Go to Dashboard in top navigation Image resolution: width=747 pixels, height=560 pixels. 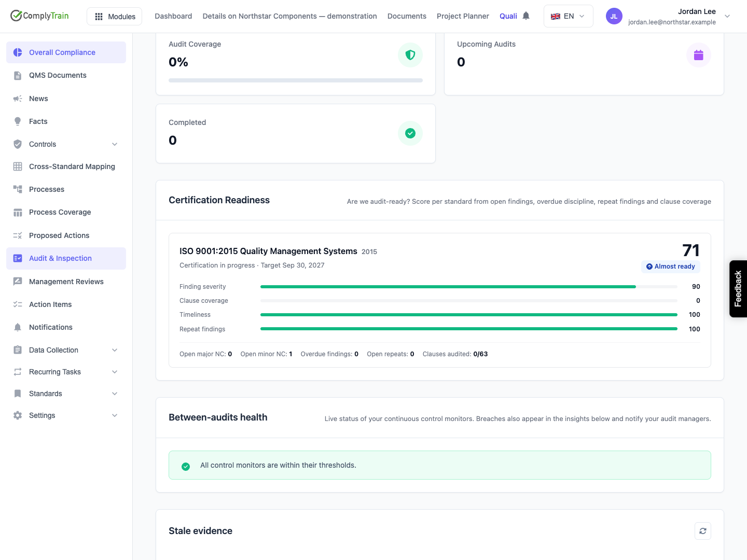(173, 16)
